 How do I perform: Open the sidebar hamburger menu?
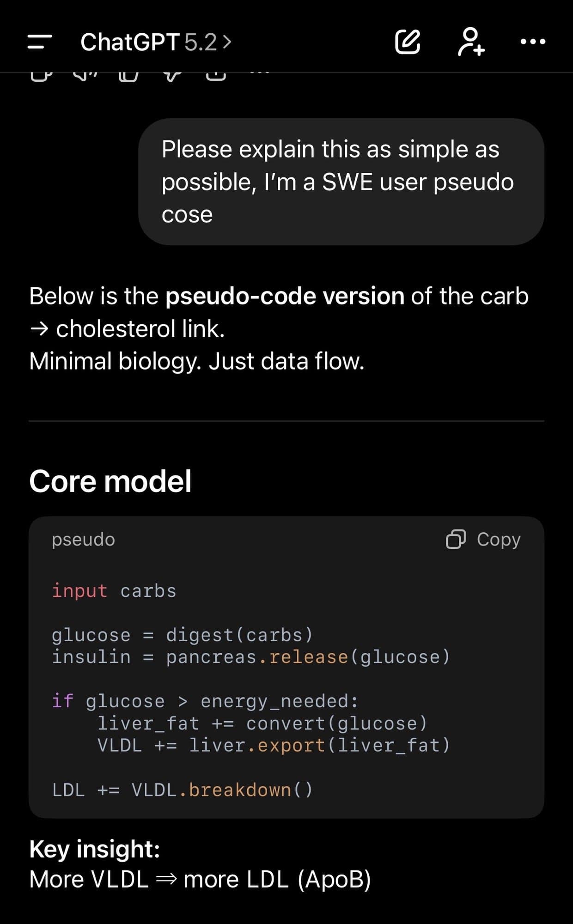(39, 42)
